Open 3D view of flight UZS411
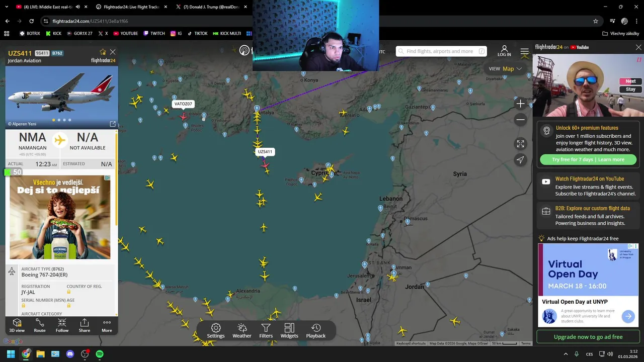Image resolution: width=644 pixels, height=362 pixels. (x=17, y=325)
